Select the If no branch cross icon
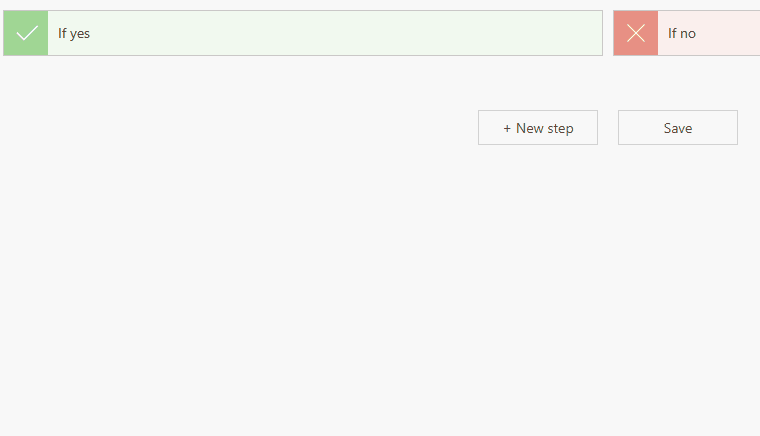 tap(636, 33)
